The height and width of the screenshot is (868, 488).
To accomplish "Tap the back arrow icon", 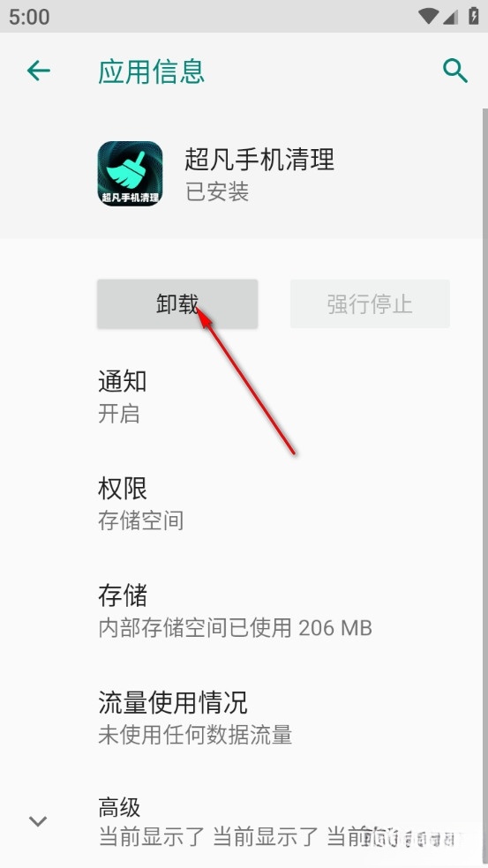I will coord(39,71).
